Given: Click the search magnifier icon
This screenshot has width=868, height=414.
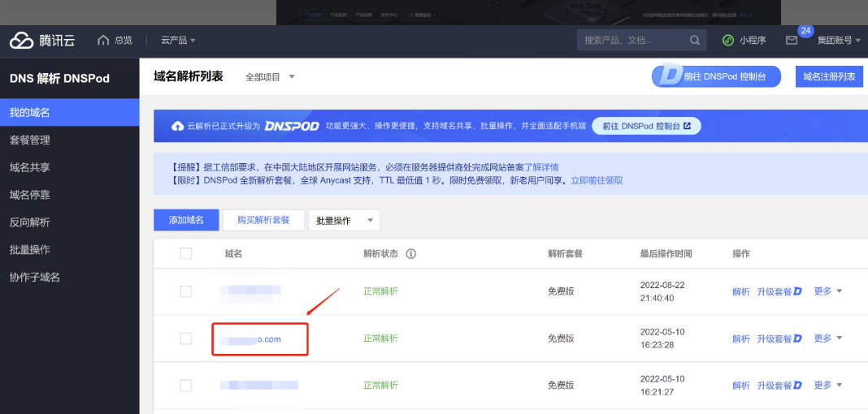Looking at the screenshot, I should point(694,41).
